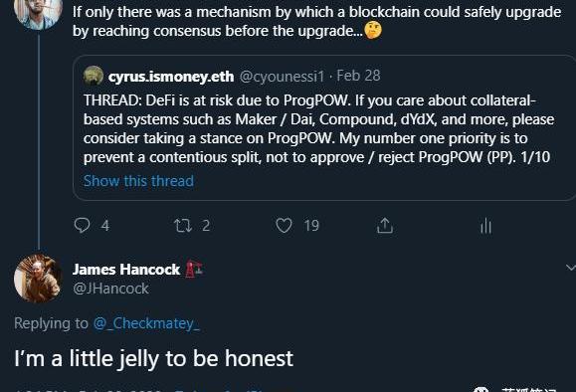Show this thread link in quoted tweet
Screen dimensions: 576x392
(x=138, y=181)
